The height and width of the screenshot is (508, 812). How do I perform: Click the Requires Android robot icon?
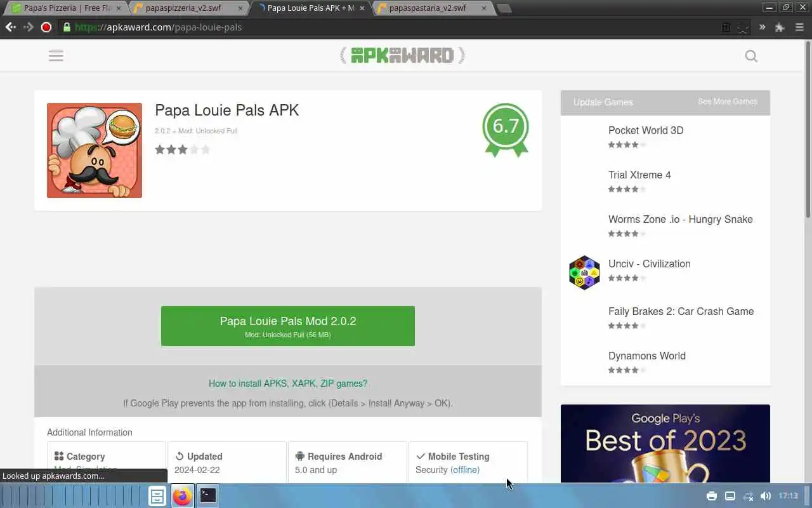[x=300, y=456]
